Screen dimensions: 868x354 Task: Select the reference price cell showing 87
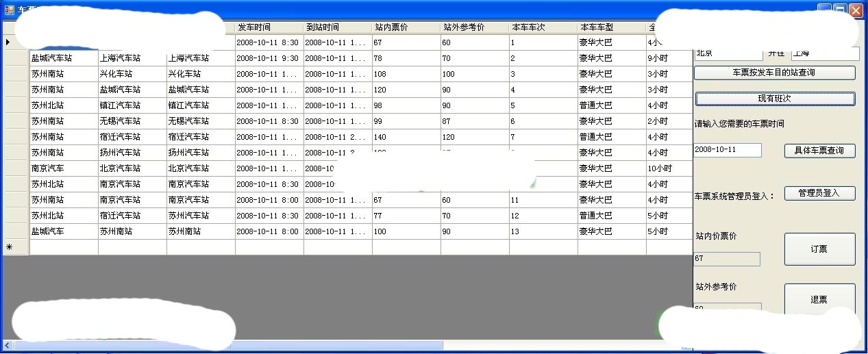pyautogui.click(x=475, y=121)
